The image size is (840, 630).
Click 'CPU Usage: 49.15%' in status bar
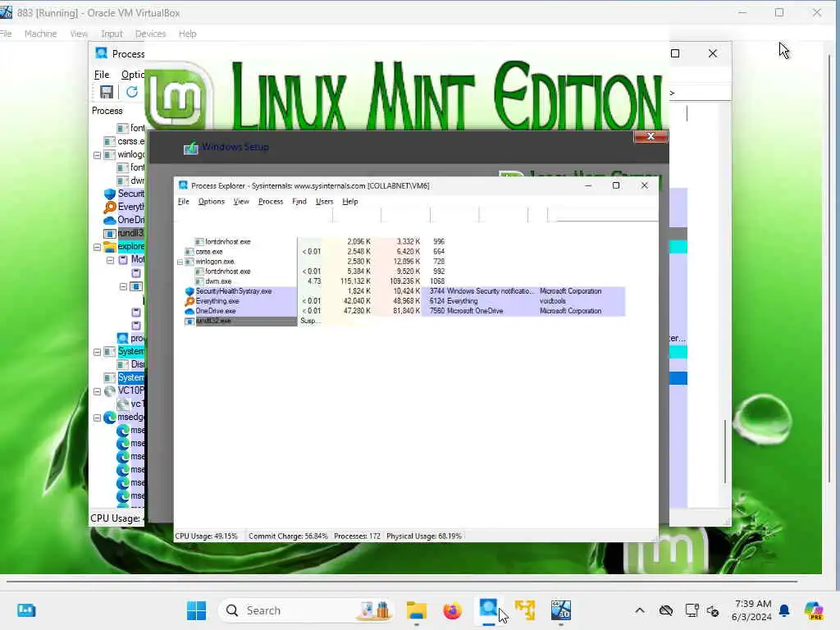pos(206,536)
